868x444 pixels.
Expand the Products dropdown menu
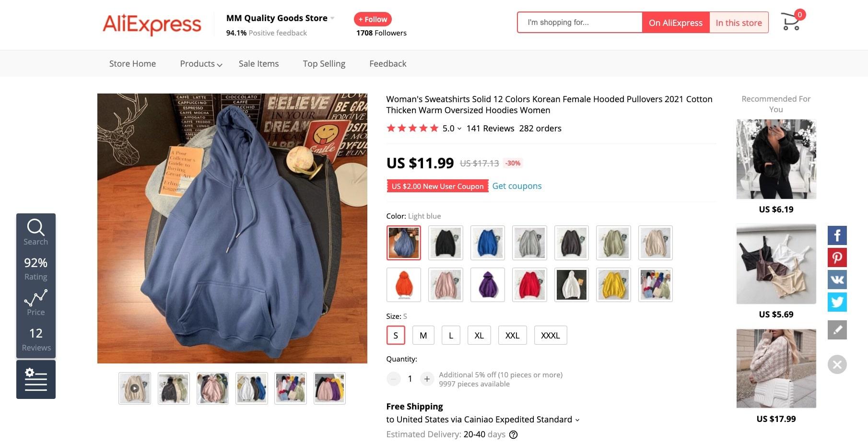(x=201, y=64)
